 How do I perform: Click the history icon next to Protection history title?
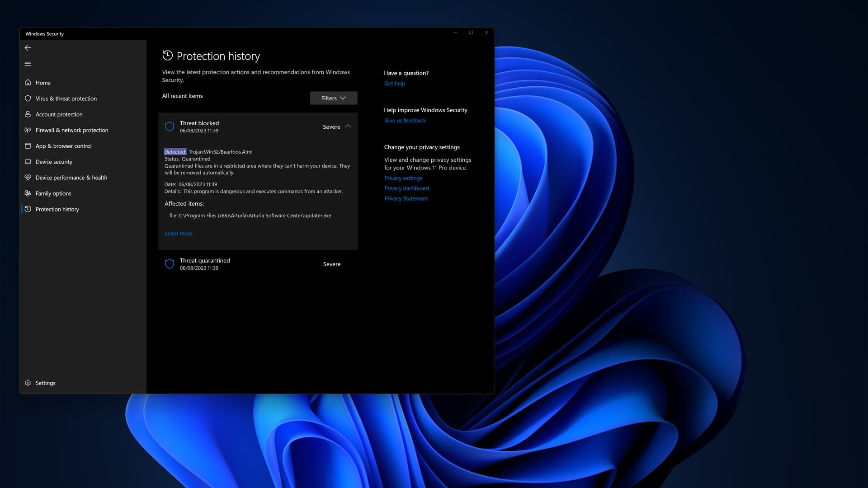coord(168,55)
